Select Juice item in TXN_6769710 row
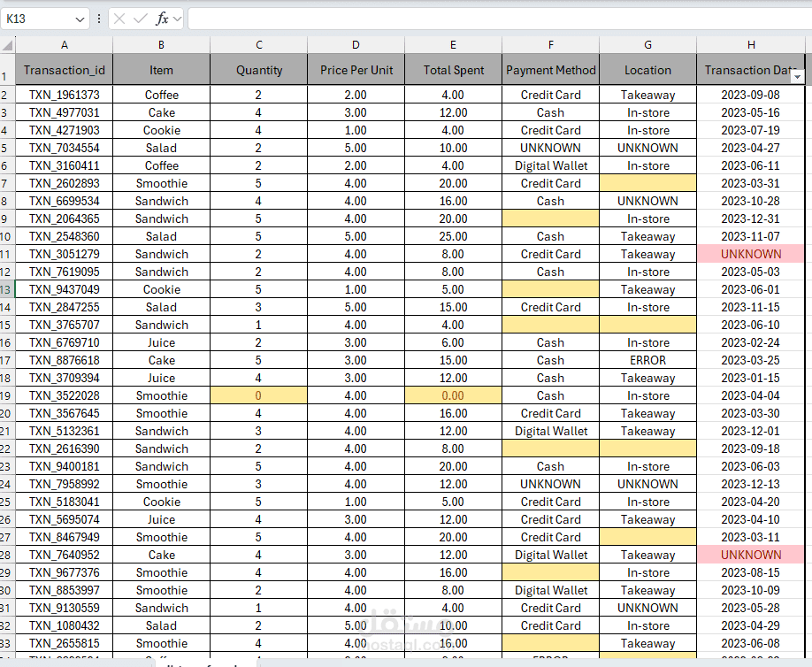 [162, 343]
